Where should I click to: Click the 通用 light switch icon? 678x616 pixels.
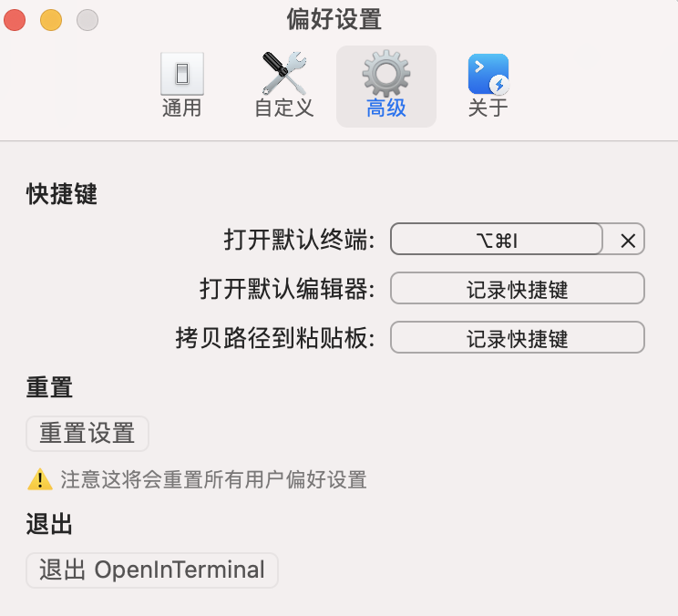[181, 74]
